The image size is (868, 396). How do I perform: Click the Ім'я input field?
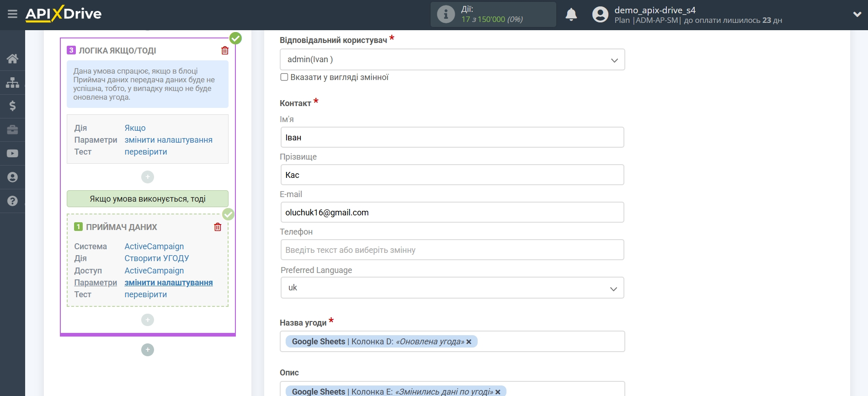452,137
